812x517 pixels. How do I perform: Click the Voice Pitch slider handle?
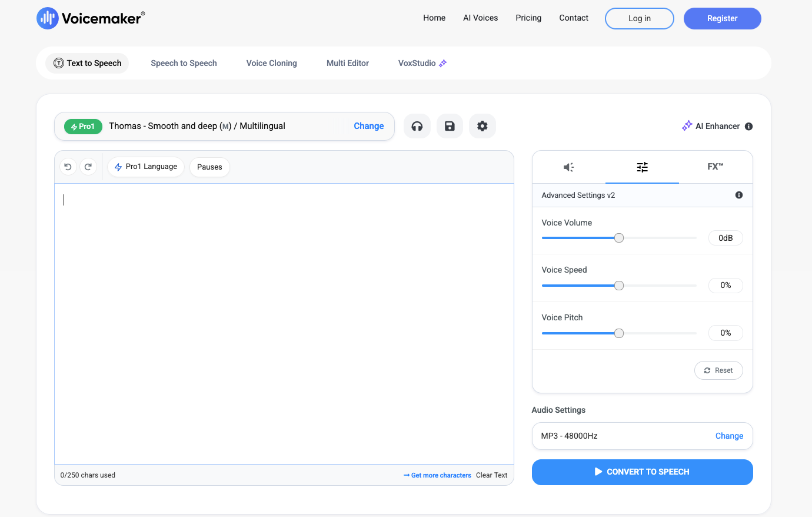(x=619, y=333)
